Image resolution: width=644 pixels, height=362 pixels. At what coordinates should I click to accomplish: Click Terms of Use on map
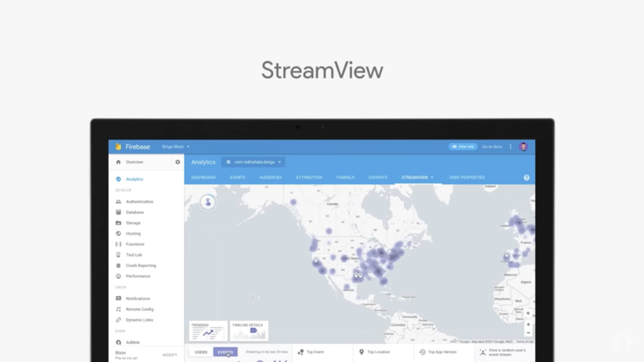pos(525,341)
